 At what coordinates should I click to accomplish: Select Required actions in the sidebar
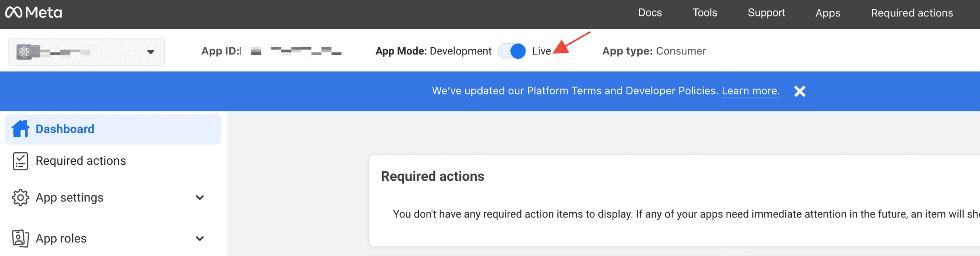point(81,161)
